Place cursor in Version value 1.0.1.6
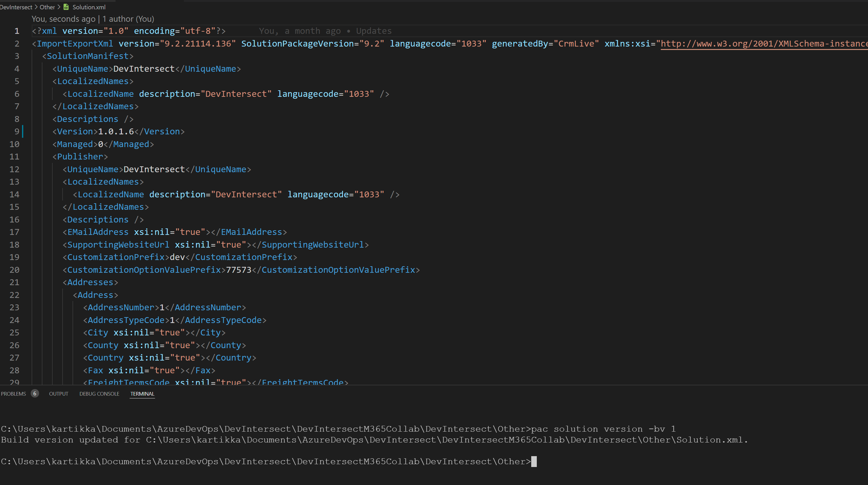868x485 pixels. tap(116, 132)
